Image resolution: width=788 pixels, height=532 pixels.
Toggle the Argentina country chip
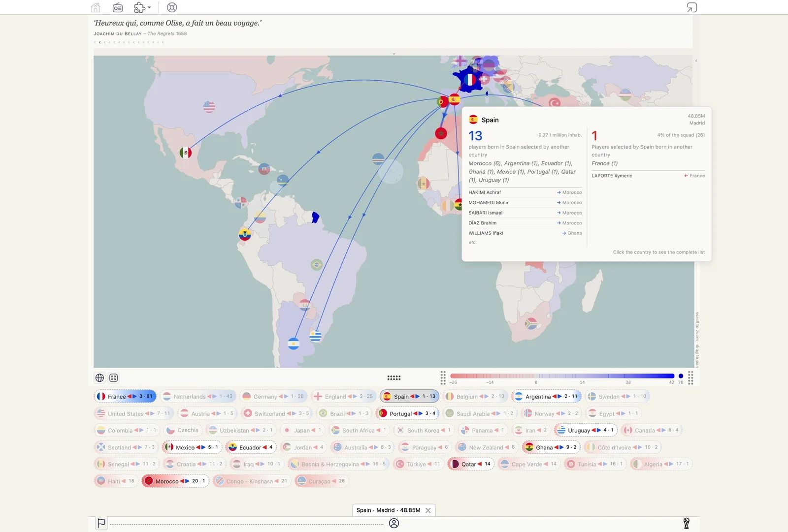tap(546, 396)
